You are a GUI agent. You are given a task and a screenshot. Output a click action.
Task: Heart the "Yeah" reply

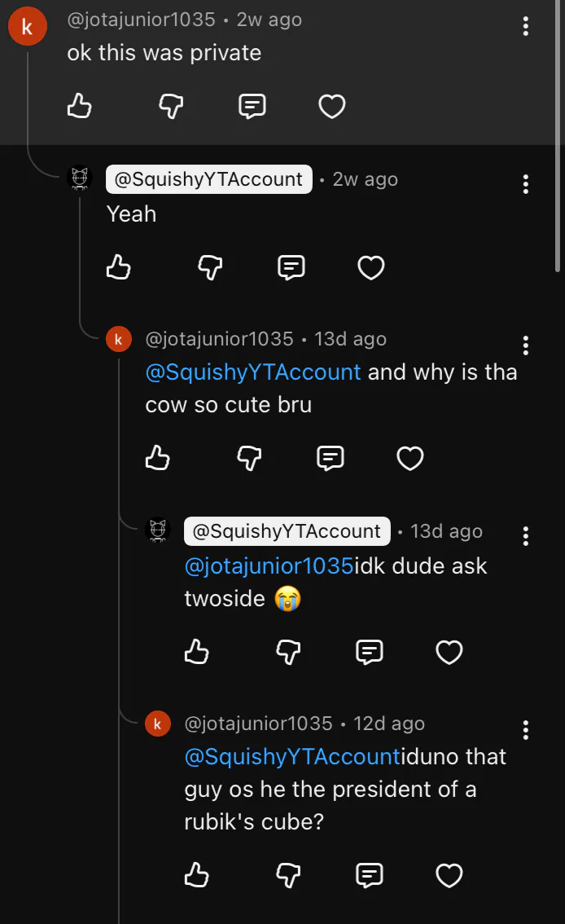pos(371,267)
